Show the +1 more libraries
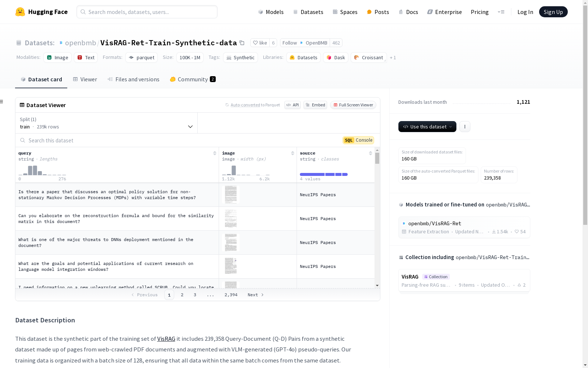The width and height of the screenshot is (588, 368). click(x=393, y=57)
